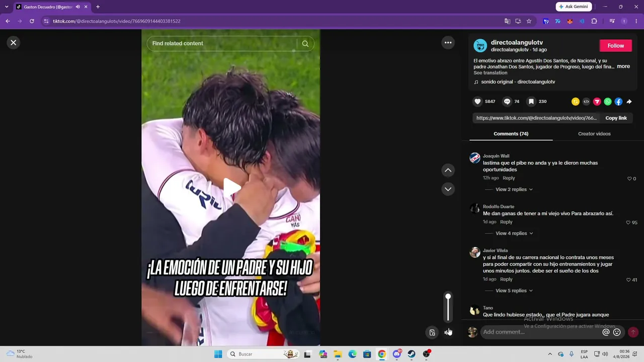Click Ask Gemini in Chrome
The height and width of the screenshot is (362, 644).
[x=574, y=7]
